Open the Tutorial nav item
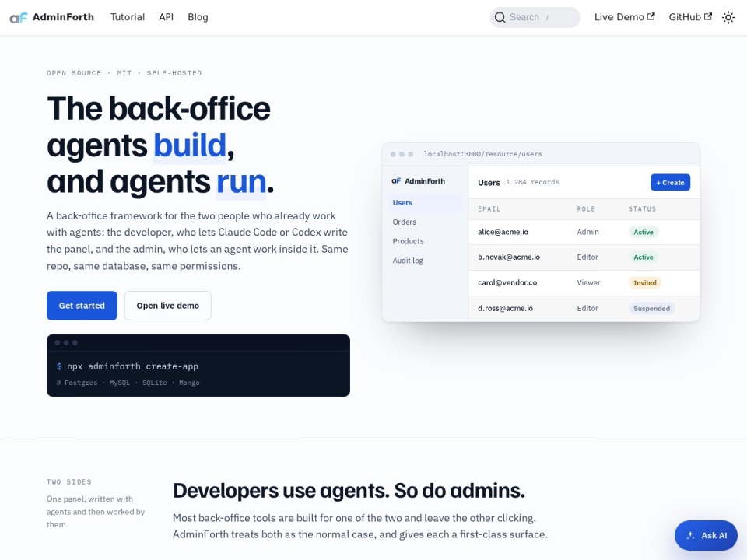This screenshot has height=560, width=747. (x=127, y=17)
